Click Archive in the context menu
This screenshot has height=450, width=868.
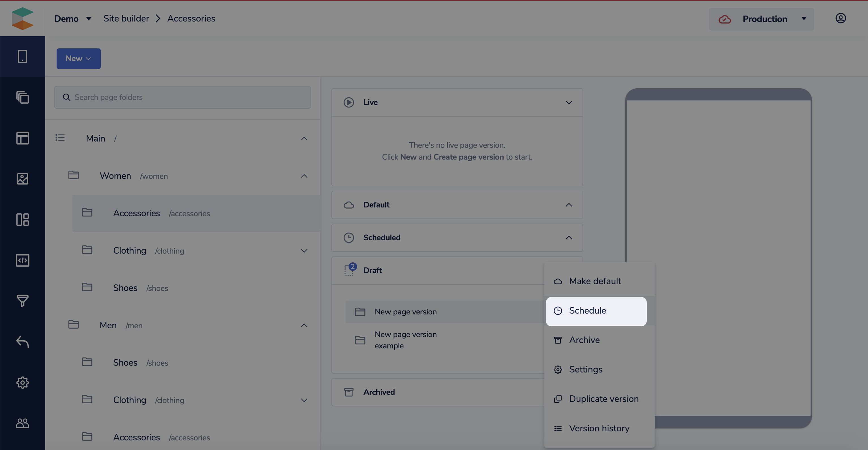click(x=584, y=340)
